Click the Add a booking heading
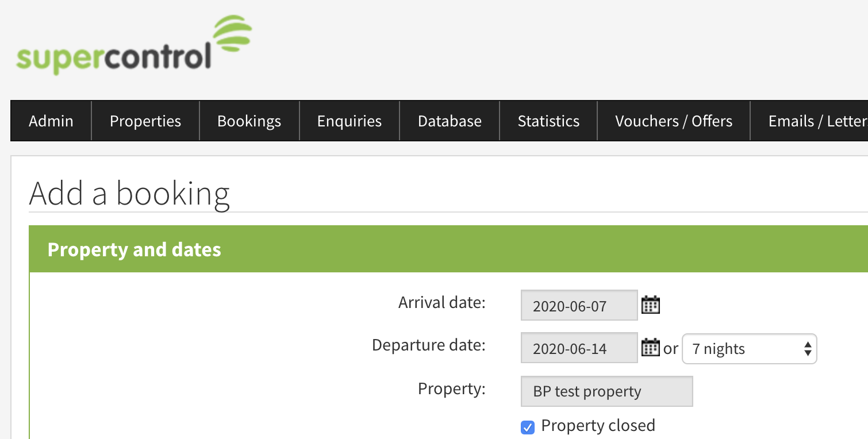The width and height of the screenshot is (868, 439). (x=129, y=194)
